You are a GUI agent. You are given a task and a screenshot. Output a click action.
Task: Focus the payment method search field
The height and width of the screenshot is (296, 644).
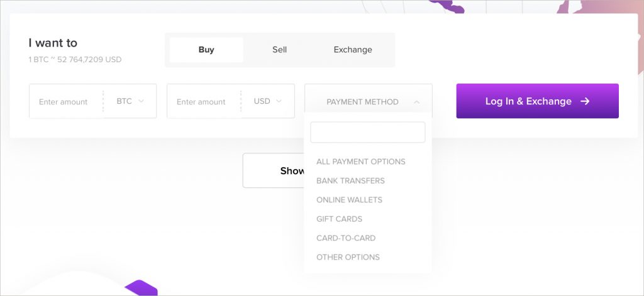point(367,132)
